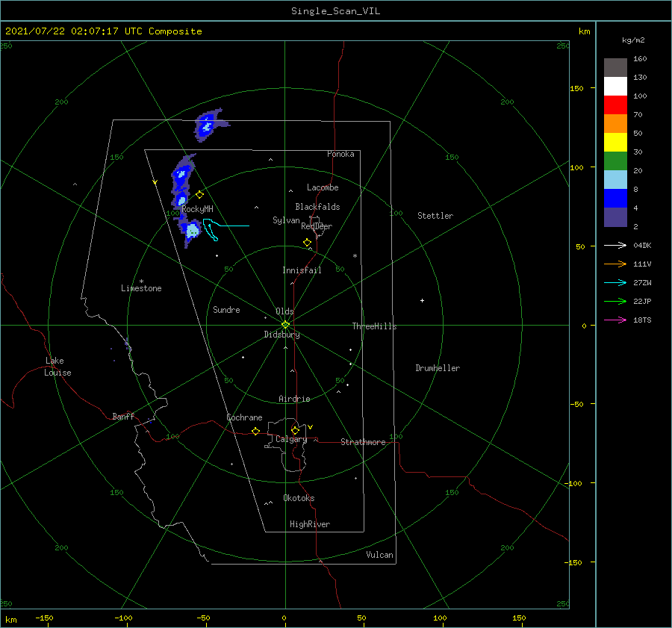The height and width of the screenshot is (628, 672).
Task: Click the Lake Louise location label
Action: point(57,367)
